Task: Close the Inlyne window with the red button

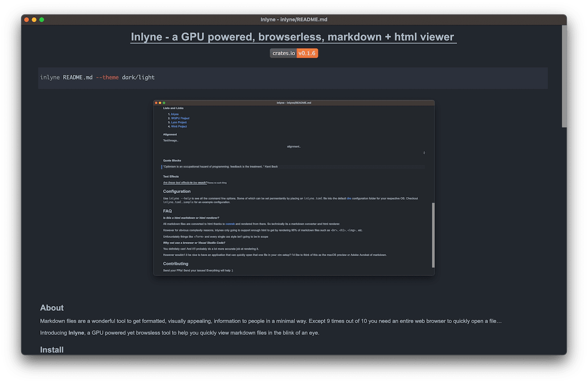Action: [26, 20]
